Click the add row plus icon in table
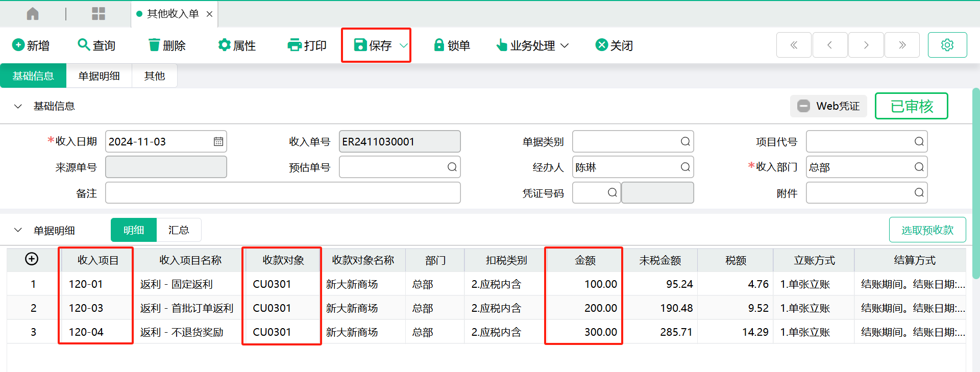 point(32,259)
